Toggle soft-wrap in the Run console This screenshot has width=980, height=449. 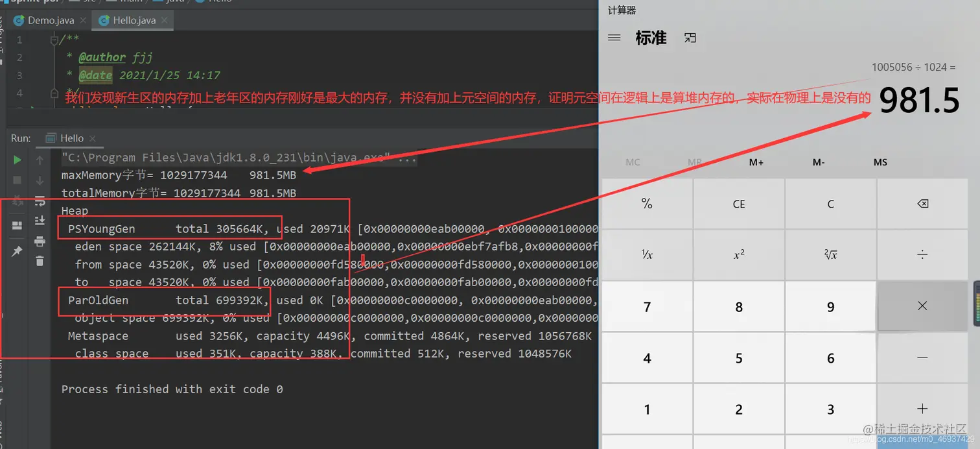pos(40,200)
